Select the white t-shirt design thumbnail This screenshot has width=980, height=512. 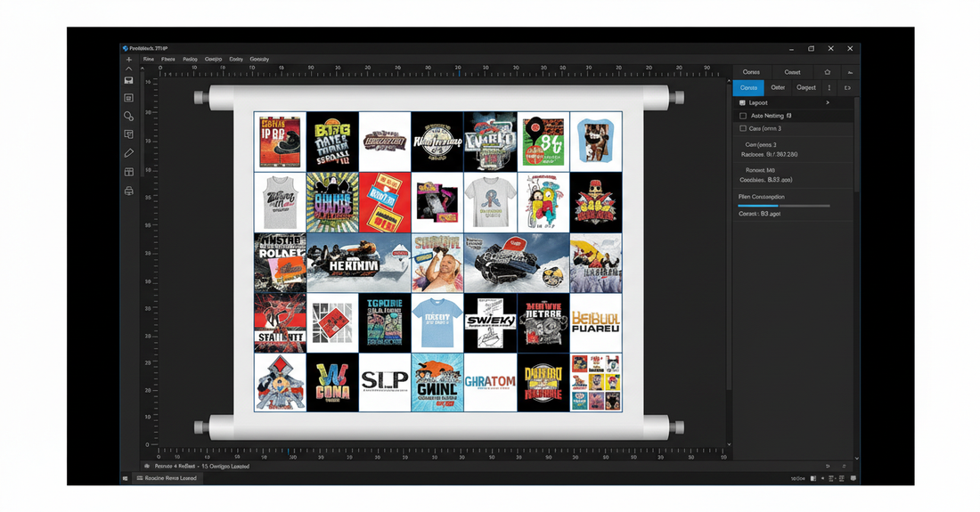[490, 202]
